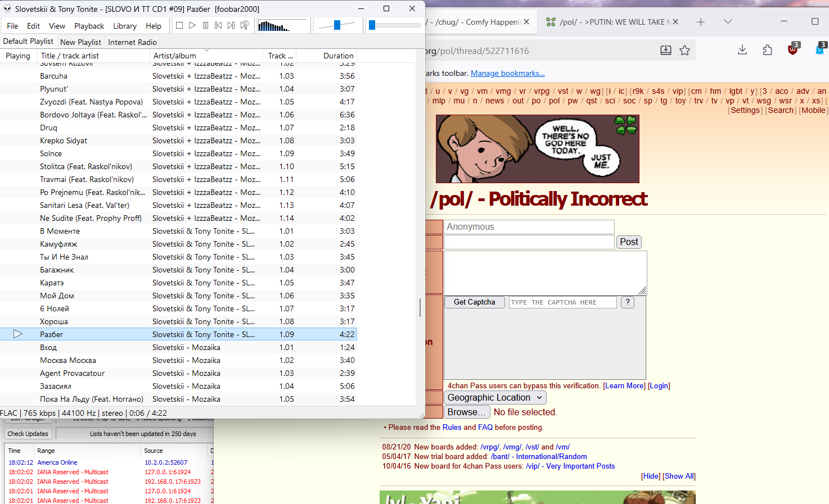Screen dimensions: 829x504
Task: Select the America Online log entry
Action: pyautogui.click(x=110, y=462)
